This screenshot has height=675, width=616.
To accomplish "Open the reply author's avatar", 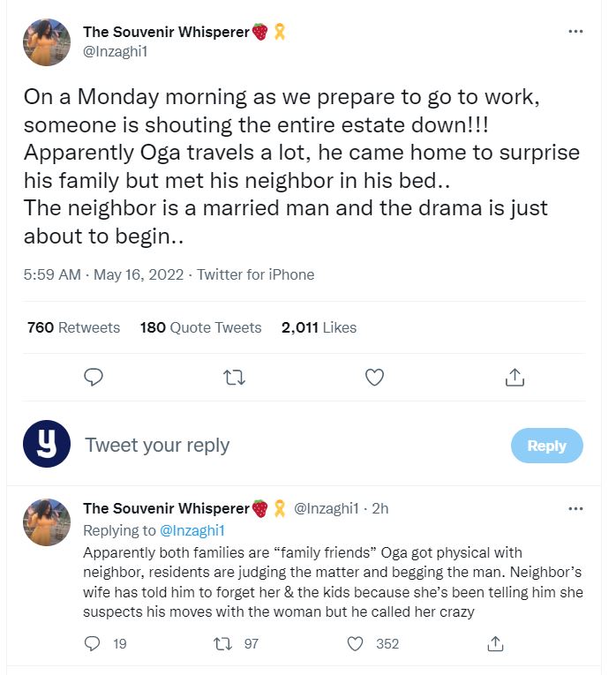I will (x=46, y=521).
